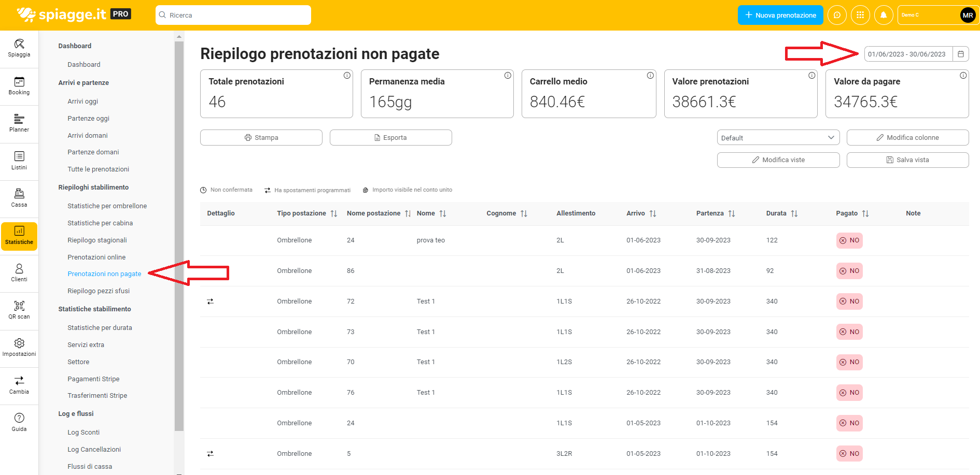
Task: Open the Planner icon in sidebar
Action: coord(19,123)
